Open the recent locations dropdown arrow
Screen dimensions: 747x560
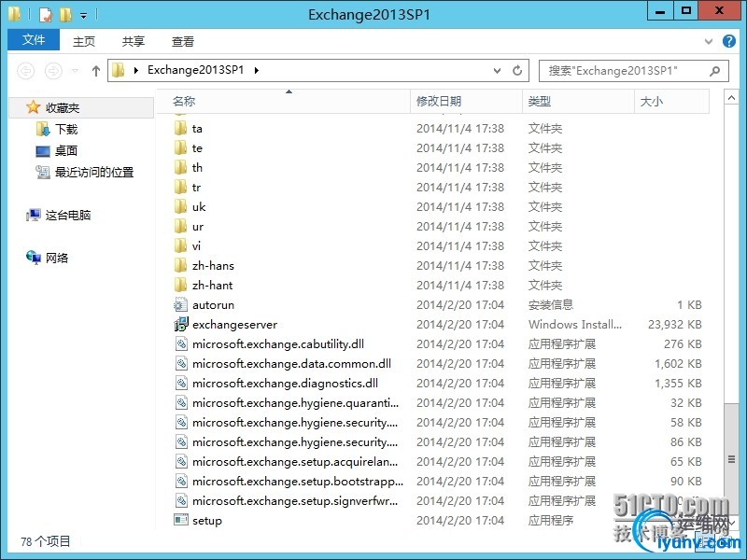(x=76, y=71)
